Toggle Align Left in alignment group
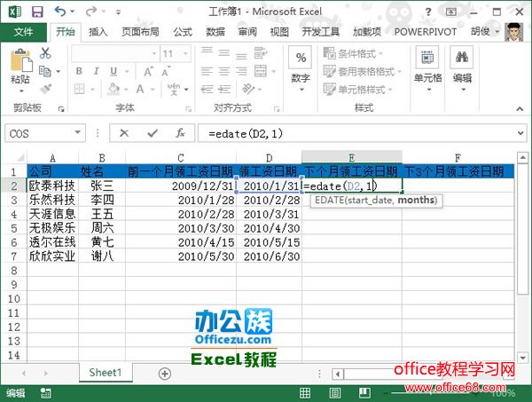The width and height of the screenshot is (532, 402). pyautogui.click(x=207, y=71)
